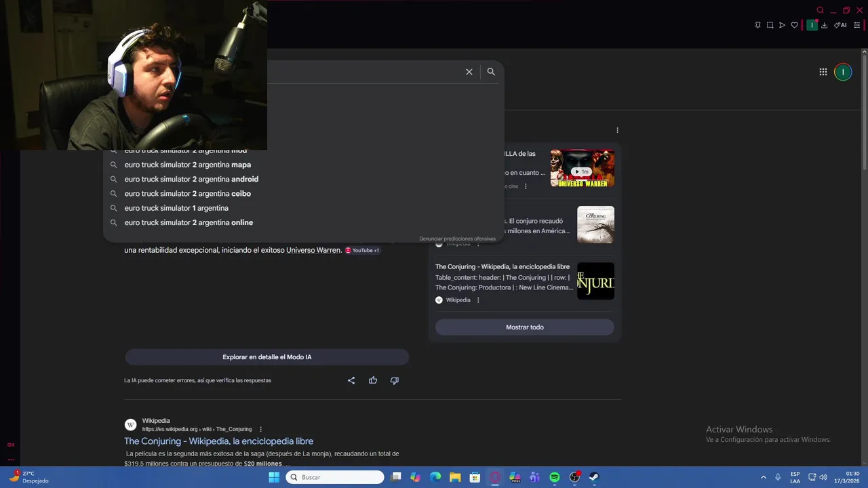Select suggestion 'euro truck simulator 2 argentina android'
Image resolution: width=868 pixels, height=488 pixels.
[x=191, y=179]
